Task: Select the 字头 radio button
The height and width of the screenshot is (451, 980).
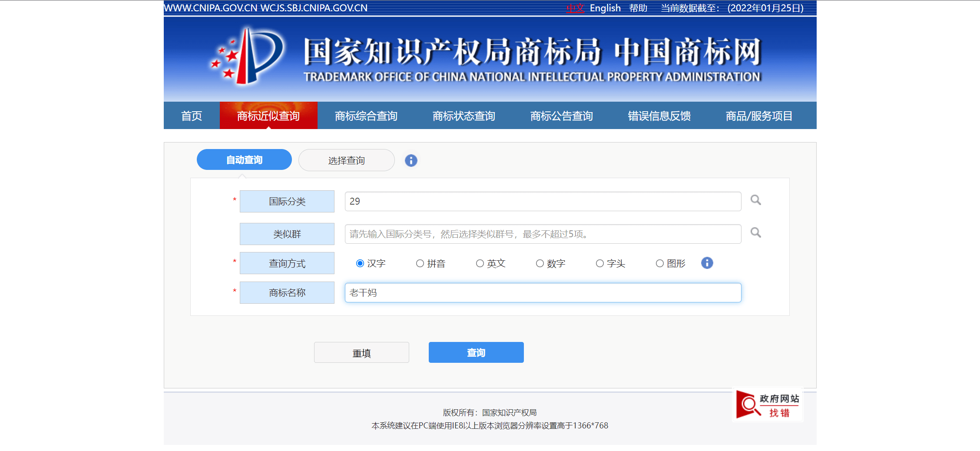Action: coord(599,263)
